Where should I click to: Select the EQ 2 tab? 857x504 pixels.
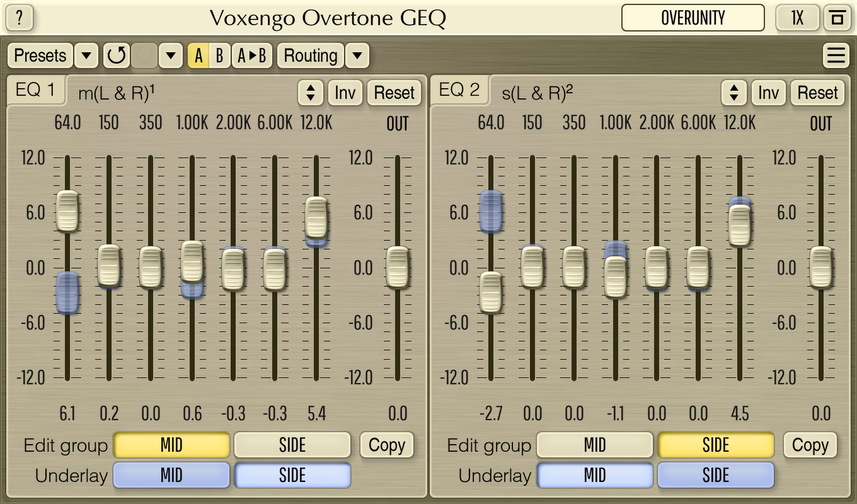point(460,91)
